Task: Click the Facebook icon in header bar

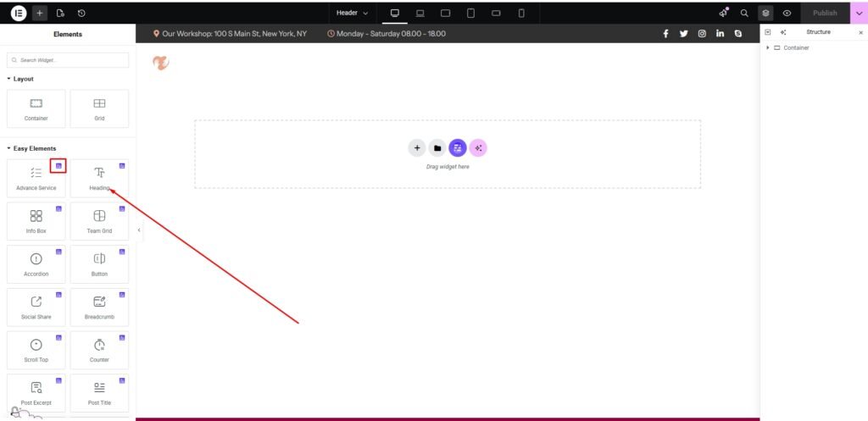Action: (665, 33)
